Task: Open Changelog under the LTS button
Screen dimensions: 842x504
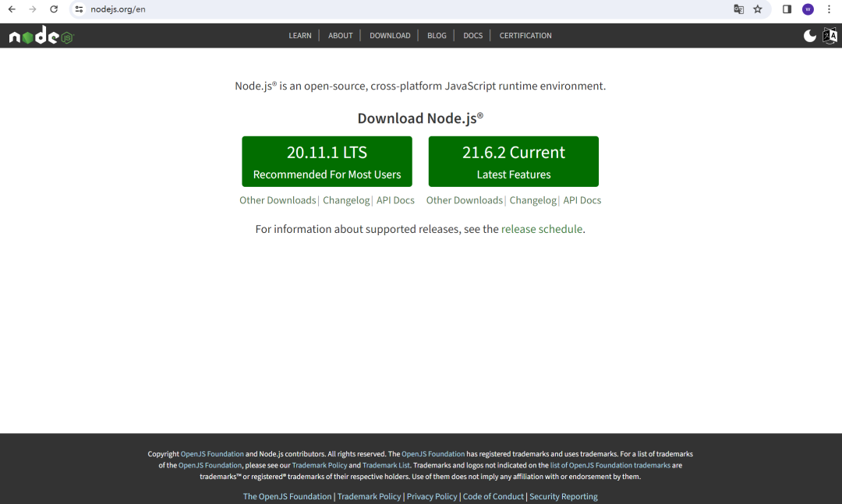Action: (346, 200)
